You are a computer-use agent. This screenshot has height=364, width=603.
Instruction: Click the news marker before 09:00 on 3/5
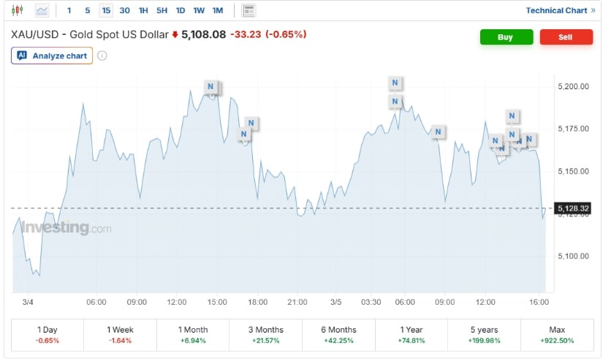438,132
